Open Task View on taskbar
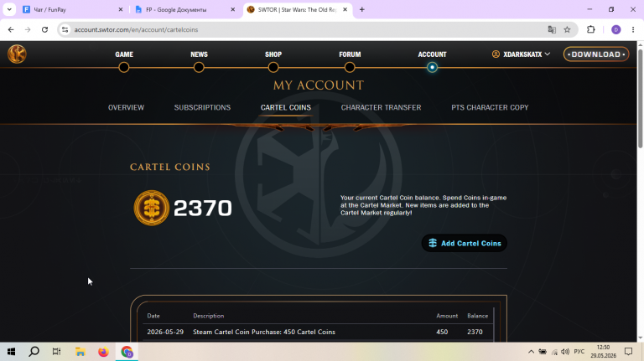Viewport: 644px width, 361px height. pos(57,352)
